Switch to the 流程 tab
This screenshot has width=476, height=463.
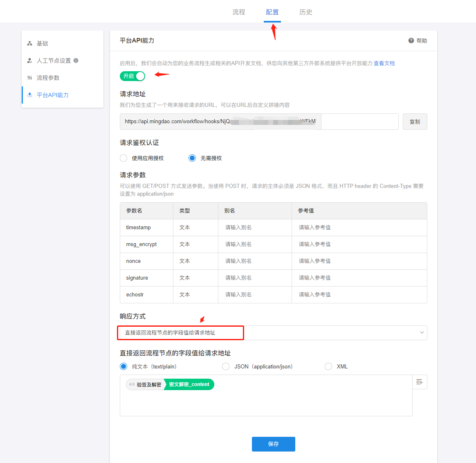[x=239, y=12]
